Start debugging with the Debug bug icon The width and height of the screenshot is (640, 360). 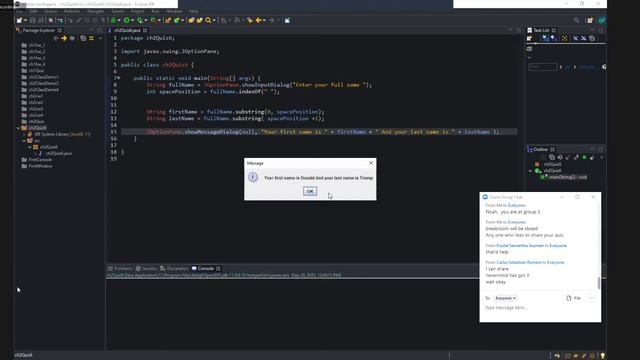113,20
